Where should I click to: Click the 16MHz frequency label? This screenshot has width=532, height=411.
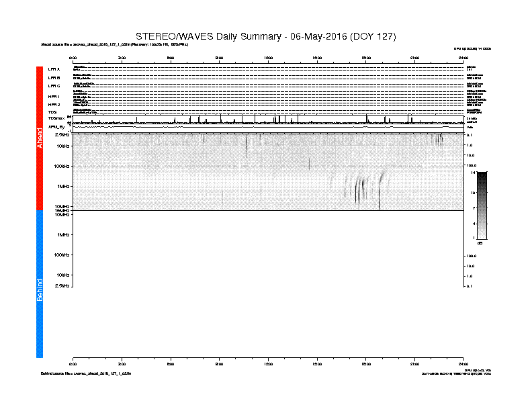click(x=62, y=211)
